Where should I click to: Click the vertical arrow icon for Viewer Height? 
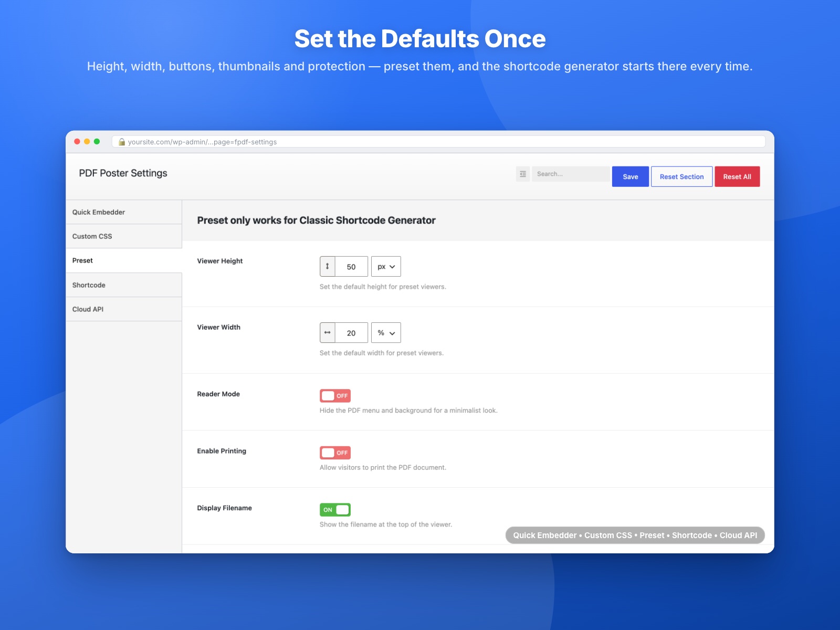point(328,267)
